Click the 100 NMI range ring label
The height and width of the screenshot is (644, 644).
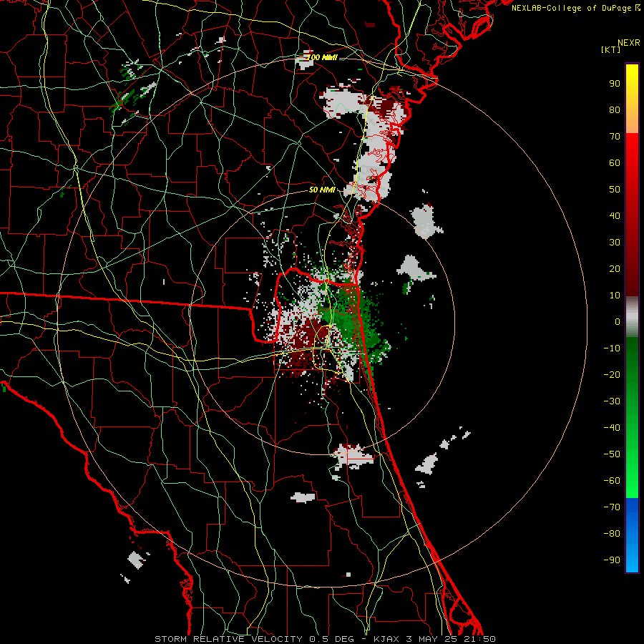pyautogui.click(x=323, y=57)
